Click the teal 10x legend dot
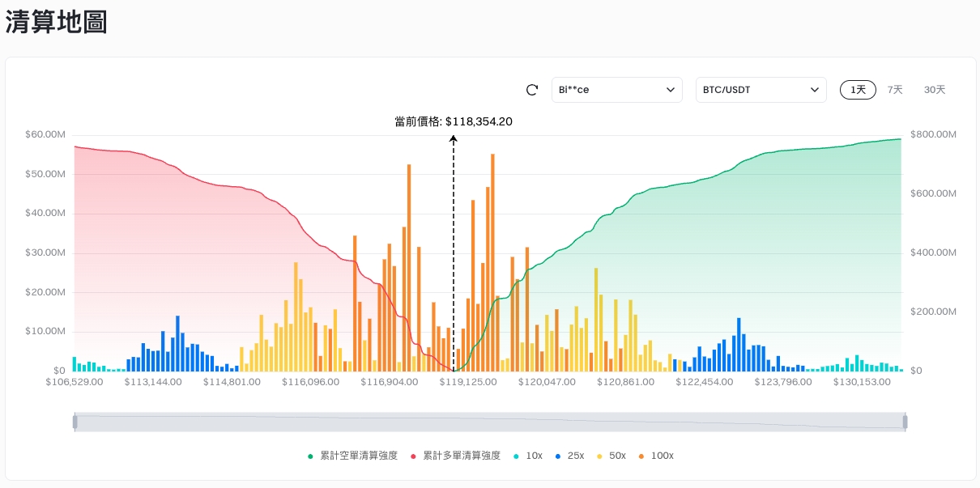 516,456
